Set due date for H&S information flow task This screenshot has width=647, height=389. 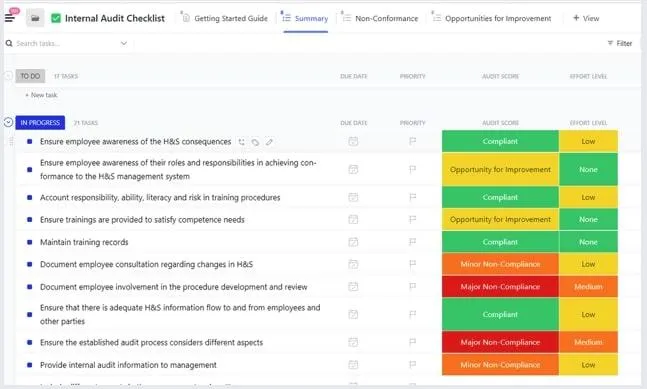click(x=353, y=314)
